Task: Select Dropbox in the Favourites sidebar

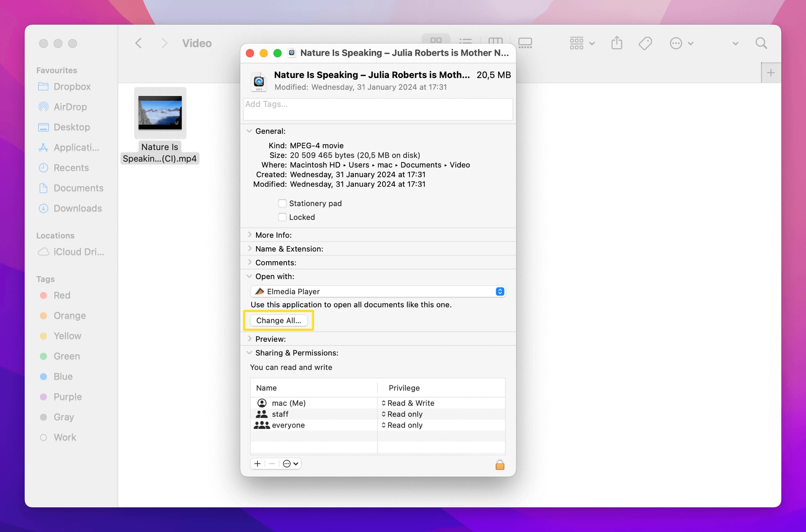Action: click(72, 87)
